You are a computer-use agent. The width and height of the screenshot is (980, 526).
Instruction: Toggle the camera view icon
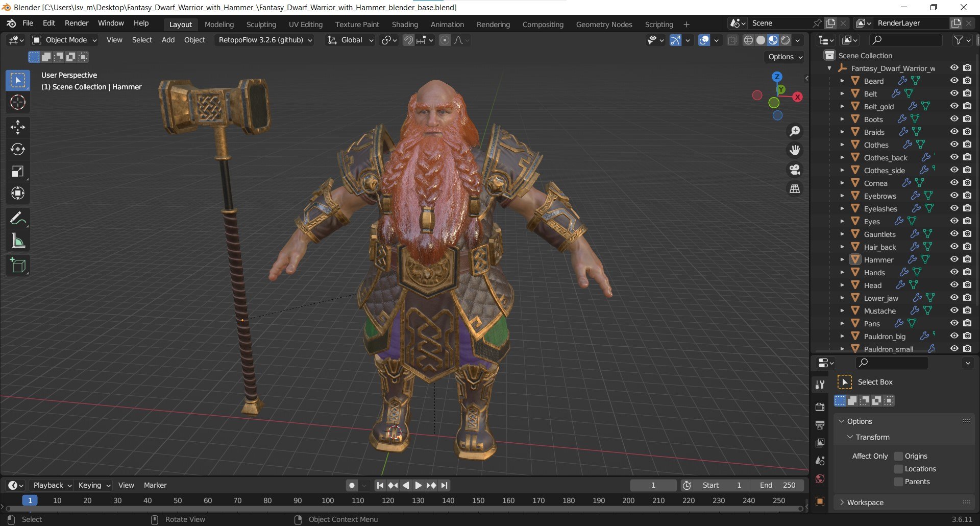[x=795, y=170]
